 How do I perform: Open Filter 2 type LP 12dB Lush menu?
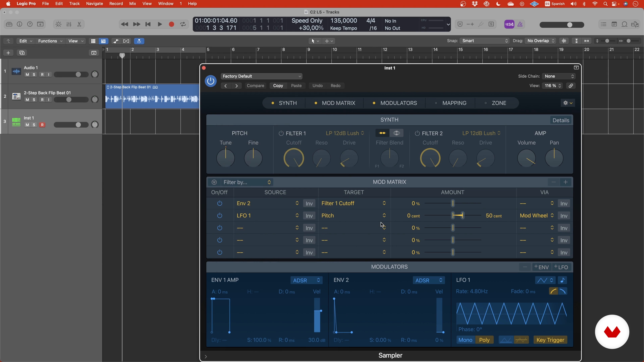[x=481, y=133]
